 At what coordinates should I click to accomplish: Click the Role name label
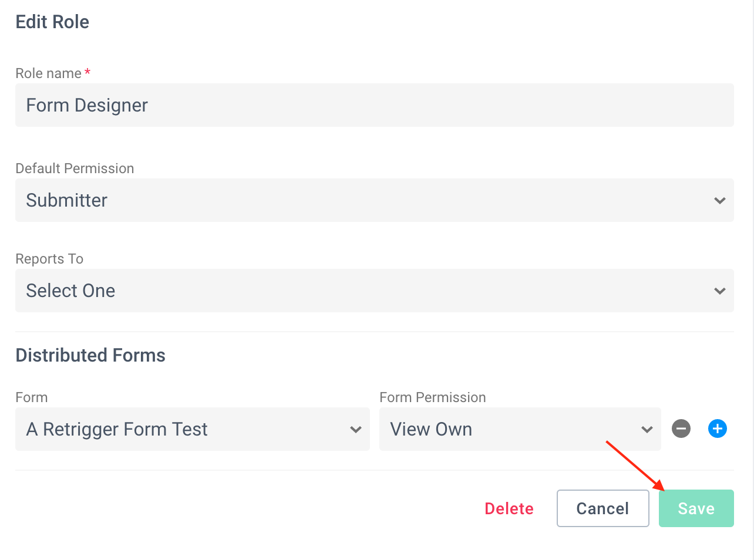pos(49,73)
